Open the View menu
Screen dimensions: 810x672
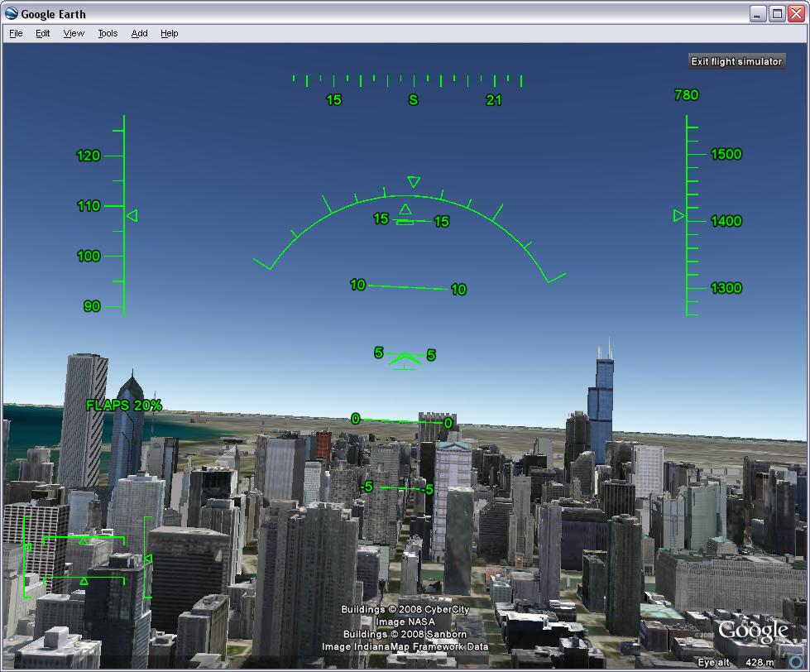(74, 34)
